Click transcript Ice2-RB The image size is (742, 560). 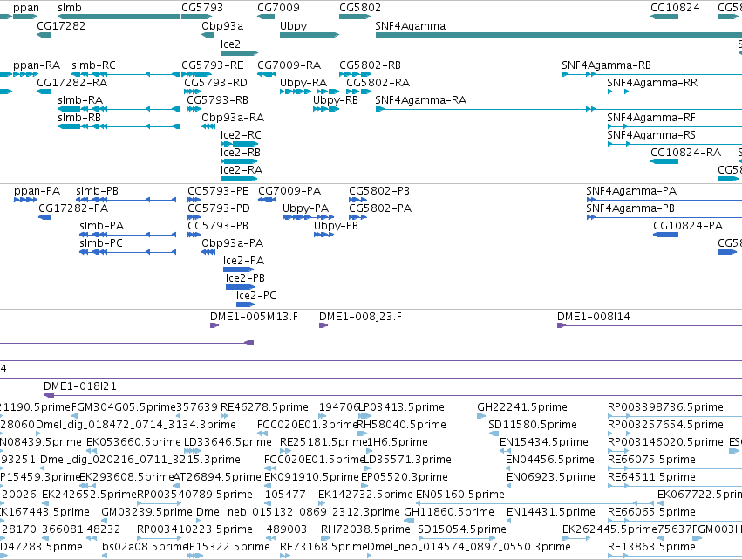(x=239, y=161)
